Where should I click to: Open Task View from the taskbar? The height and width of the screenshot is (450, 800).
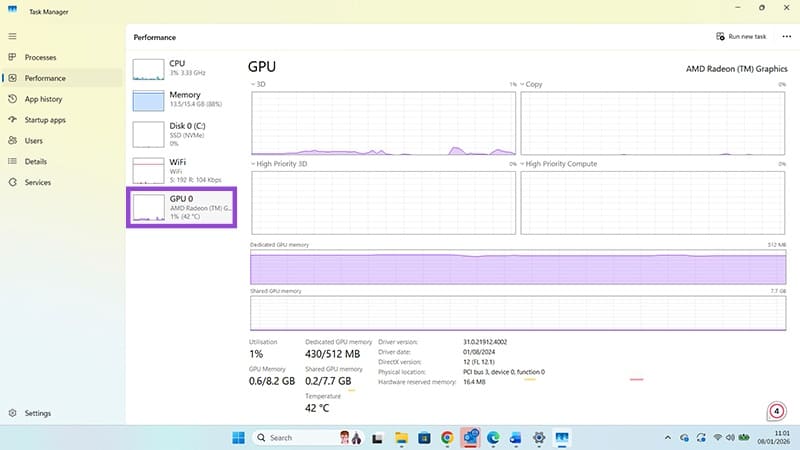(377, 438)
